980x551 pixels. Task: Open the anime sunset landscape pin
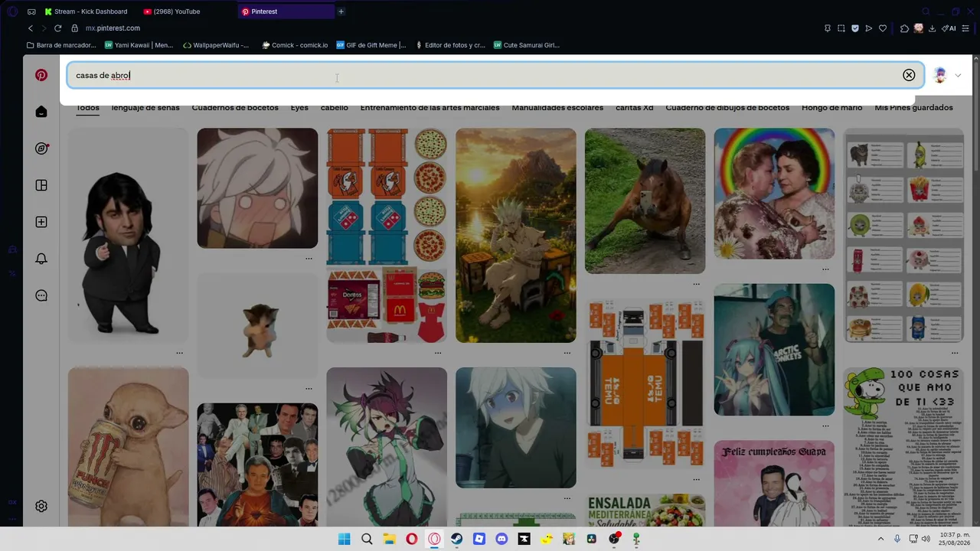tap(516, 235)
